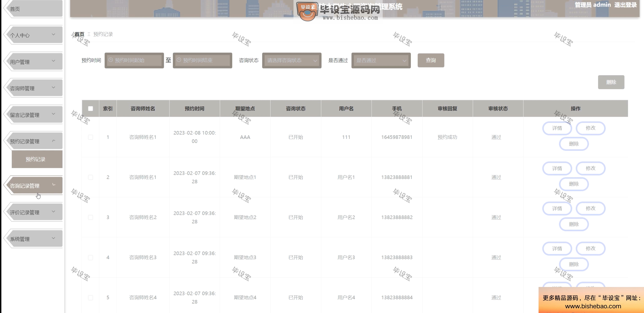Expand the 个人中心 sidebar menu

coord(34,35)
